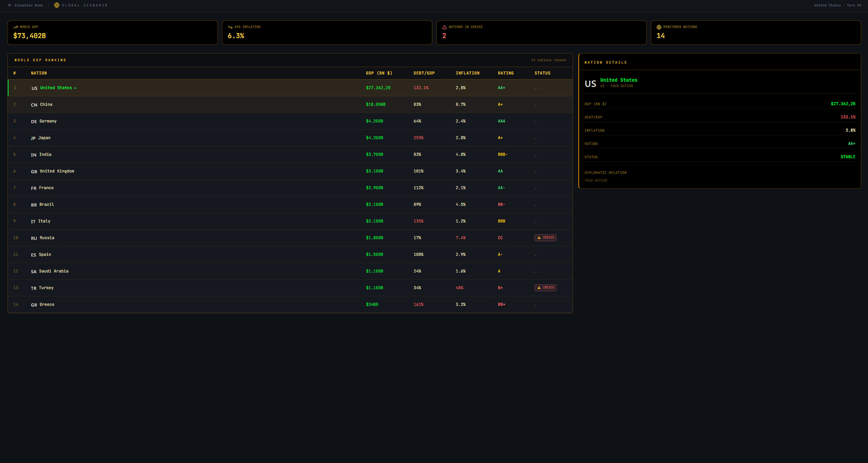Select the India row
868x463 pixels.
[290, 155]
